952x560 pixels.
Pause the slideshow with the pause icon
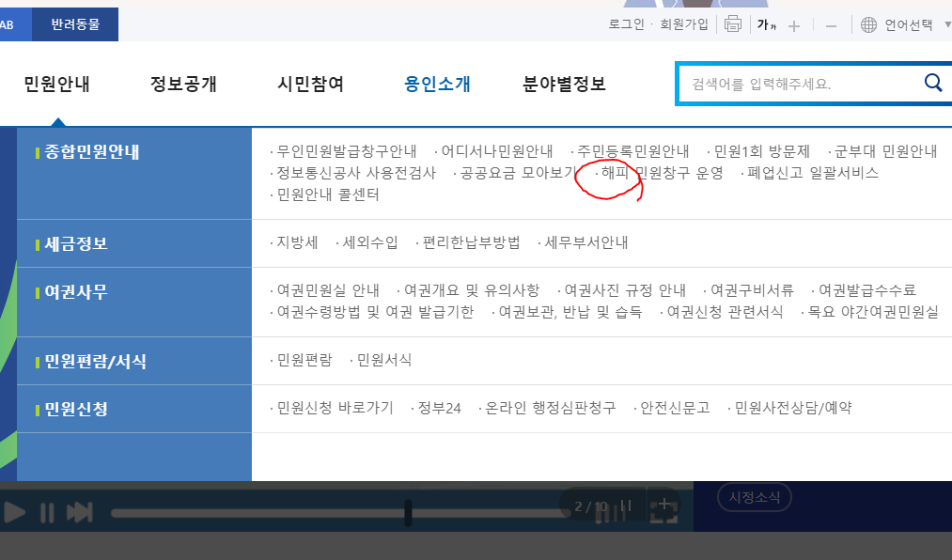pos(47,512)
